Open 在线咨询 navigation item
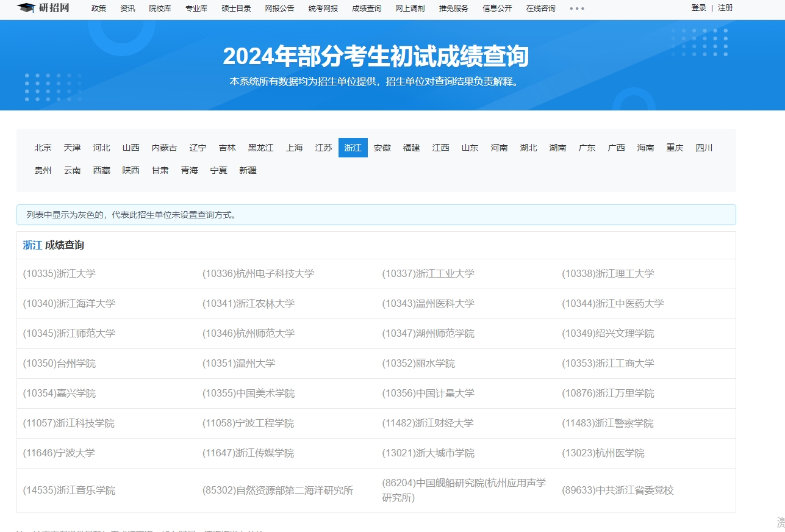 tap(541, 9)
